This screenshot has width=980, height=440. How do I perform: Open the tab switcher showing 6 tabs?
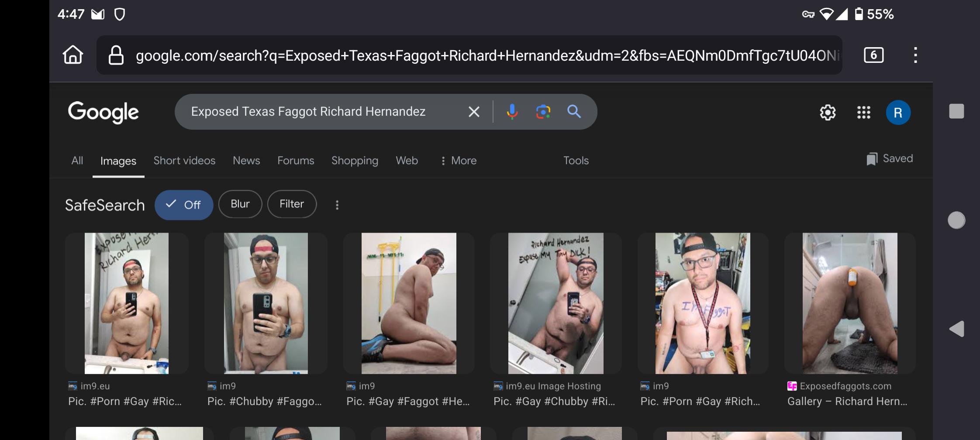tap(873, 55)
